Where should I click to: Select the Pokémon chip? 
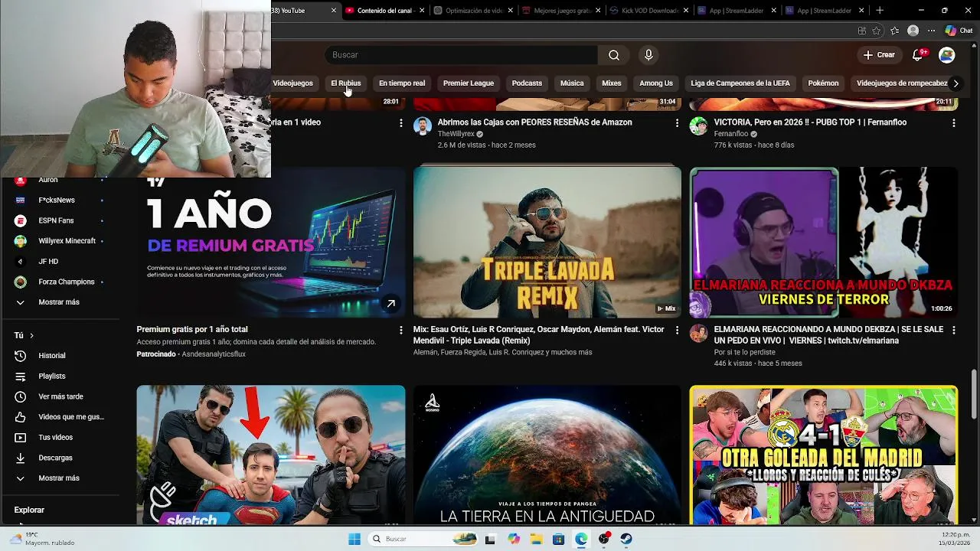tap(823, 83)
